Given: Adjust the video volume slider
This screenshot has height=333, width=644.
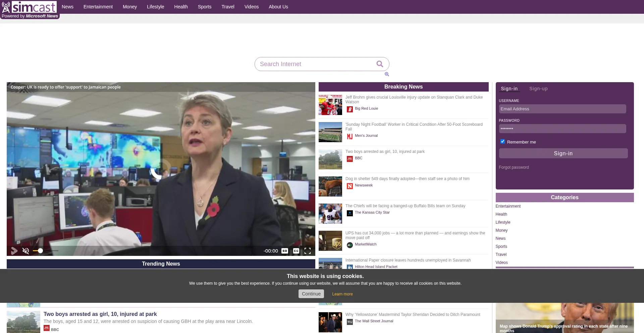Looking at the screenshot, I should (41, 251).
